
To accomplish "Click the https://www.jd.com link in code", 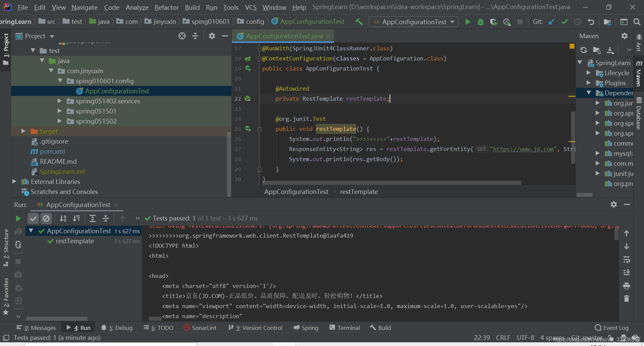I will pos(523,149).
